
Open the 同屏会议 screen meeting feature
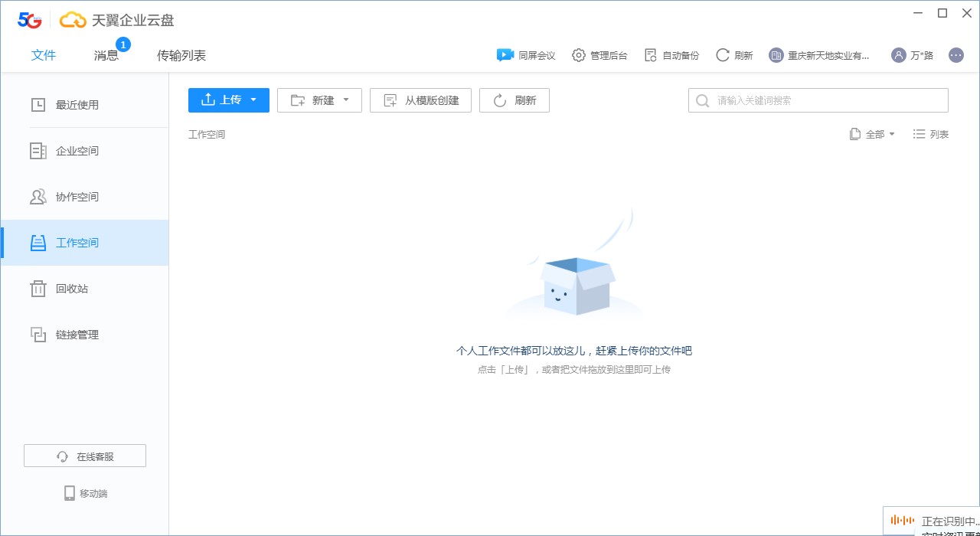coord(526,54)
